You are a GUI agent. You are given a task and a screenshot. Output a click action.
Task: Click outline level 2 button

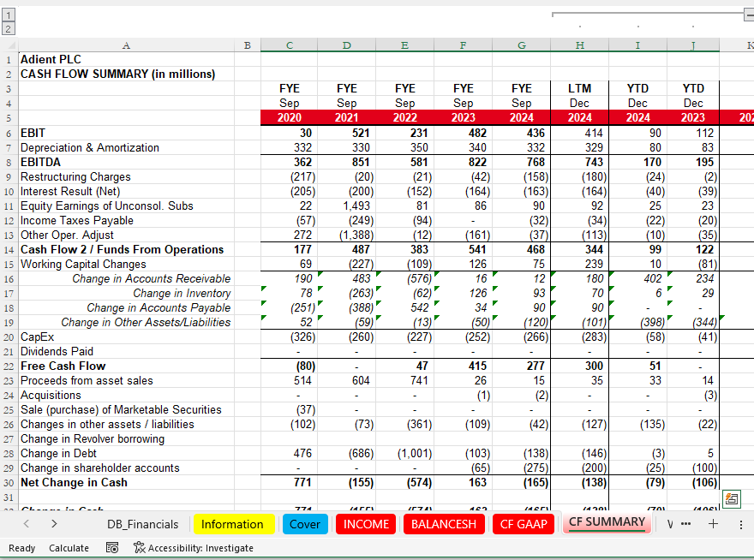click(9, 29)
